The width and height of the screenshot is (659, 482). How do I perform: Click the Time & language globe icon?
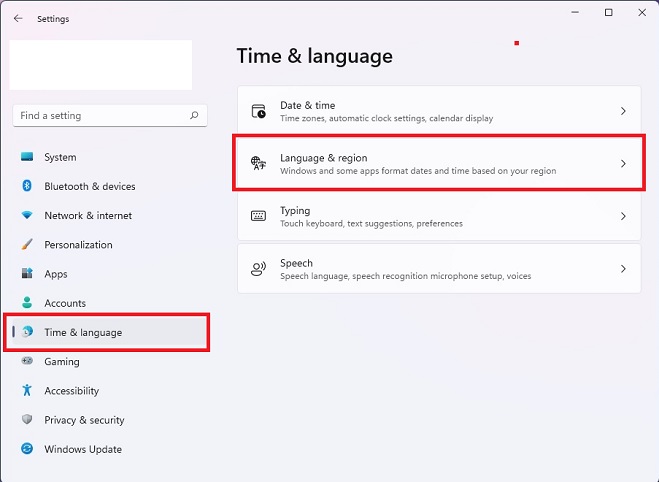point(27,332)
